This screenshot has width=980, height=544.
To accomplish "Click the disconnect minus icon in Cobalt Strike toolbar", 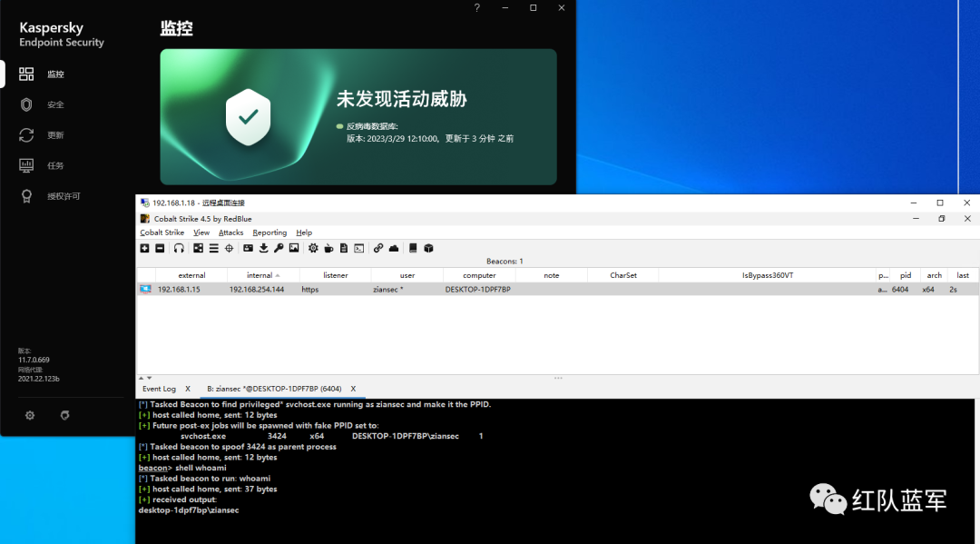I will pyautogui.click(x=160, y=248).
